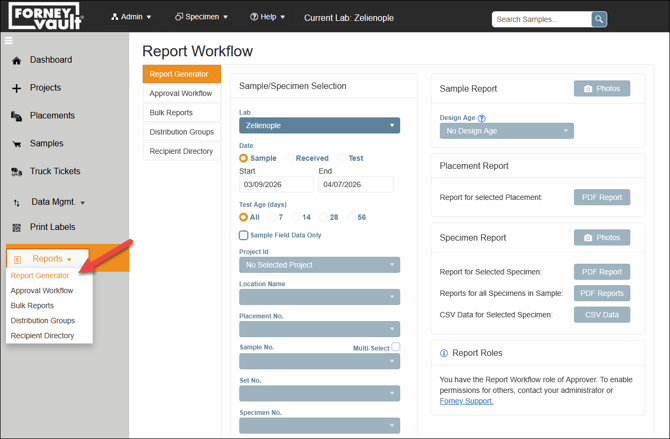Open the No Design Age dropdown
This screenshot has width=670, height=439.
[506, 131]
